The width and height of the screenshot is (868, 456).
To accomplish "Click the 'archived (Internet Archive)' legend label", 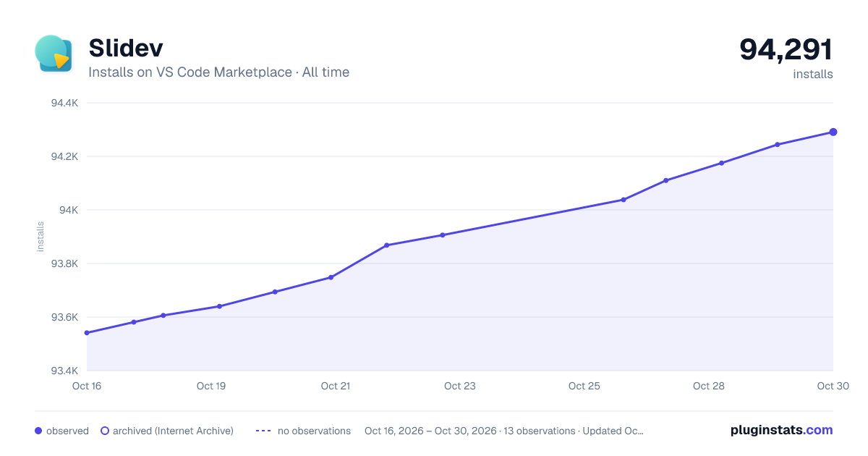I will (x=173, y=431).
